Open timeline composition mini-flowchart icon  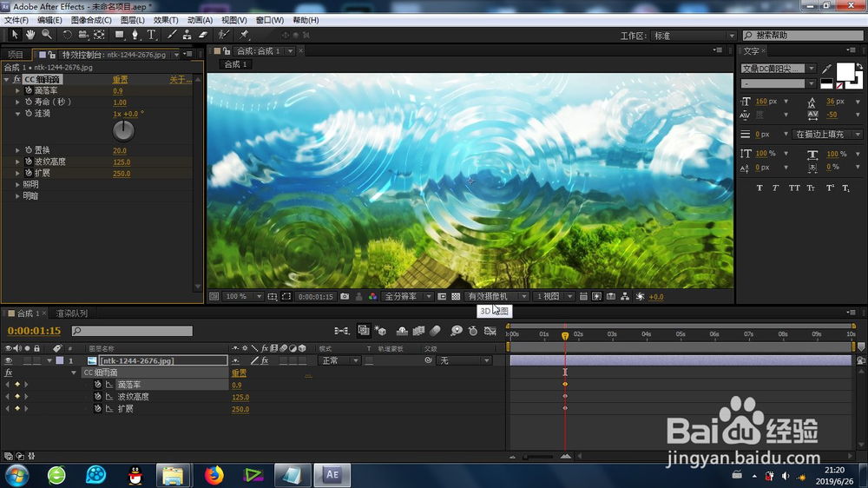pyautogui.click(x=341, y=331)
